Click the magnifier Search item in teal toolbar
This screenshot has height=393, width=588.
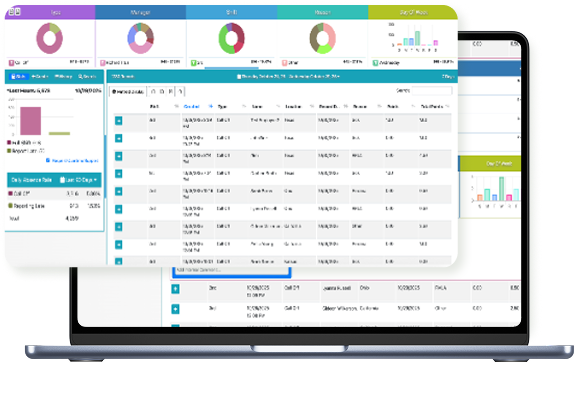87,76
